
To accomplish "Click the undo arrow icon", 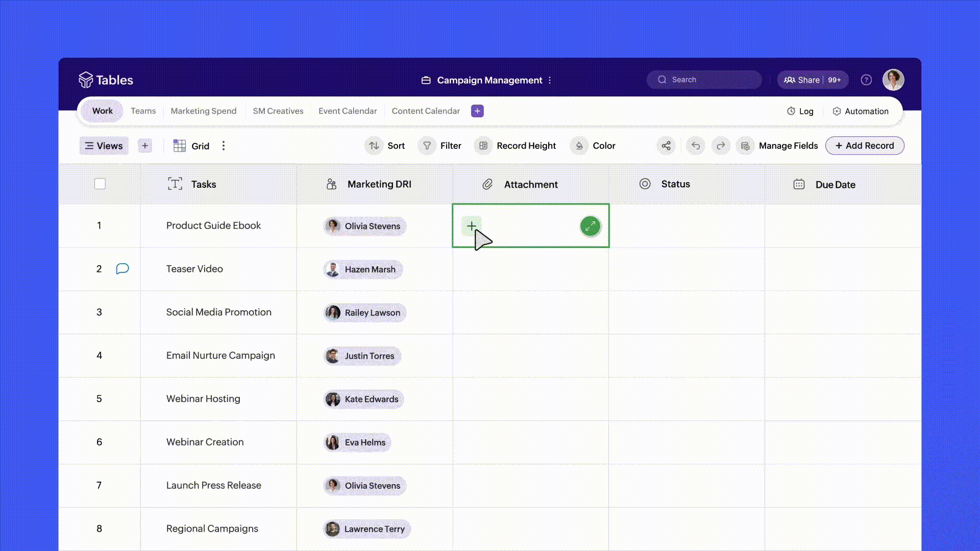I will (x=695, y=146).
